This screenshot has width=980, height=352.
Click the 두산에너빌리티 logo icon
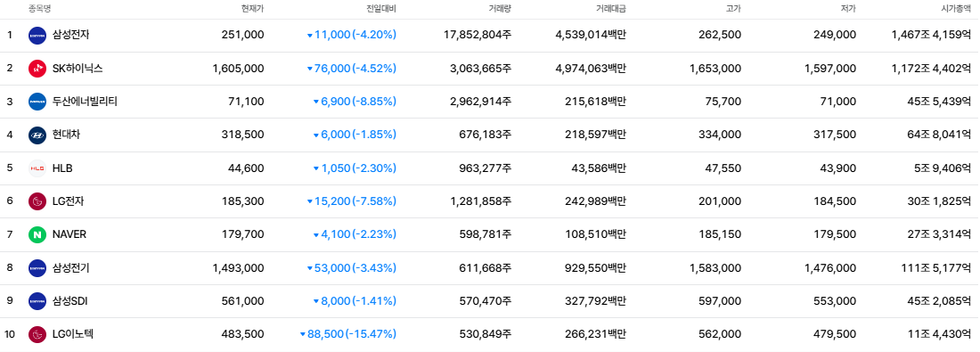point(37,102)
